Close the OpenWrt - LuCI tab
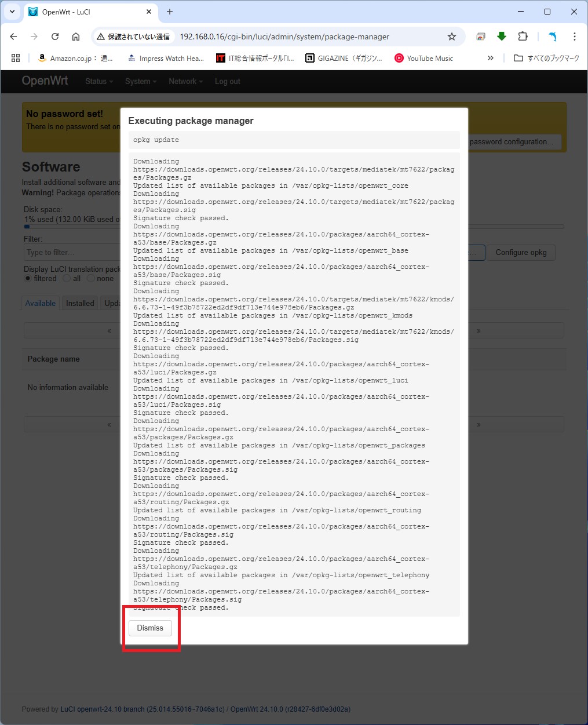 [149, 12]
